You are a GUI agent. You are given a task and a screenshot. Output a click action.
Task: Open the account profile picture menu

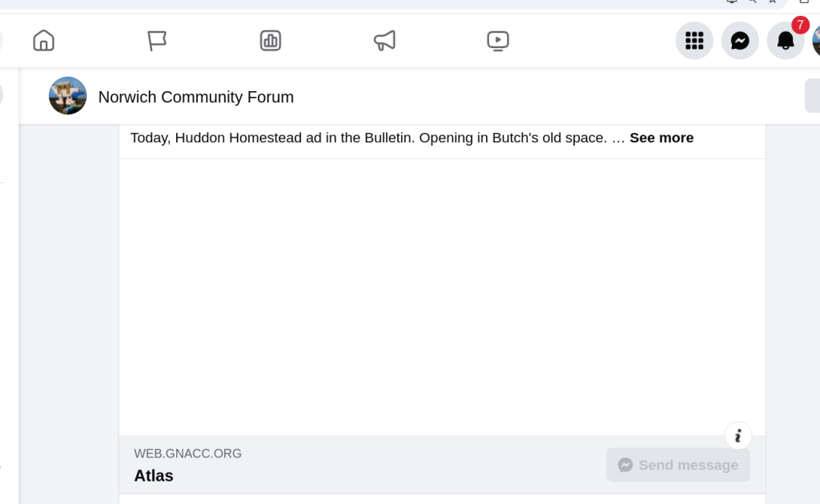tap(815, 41)
